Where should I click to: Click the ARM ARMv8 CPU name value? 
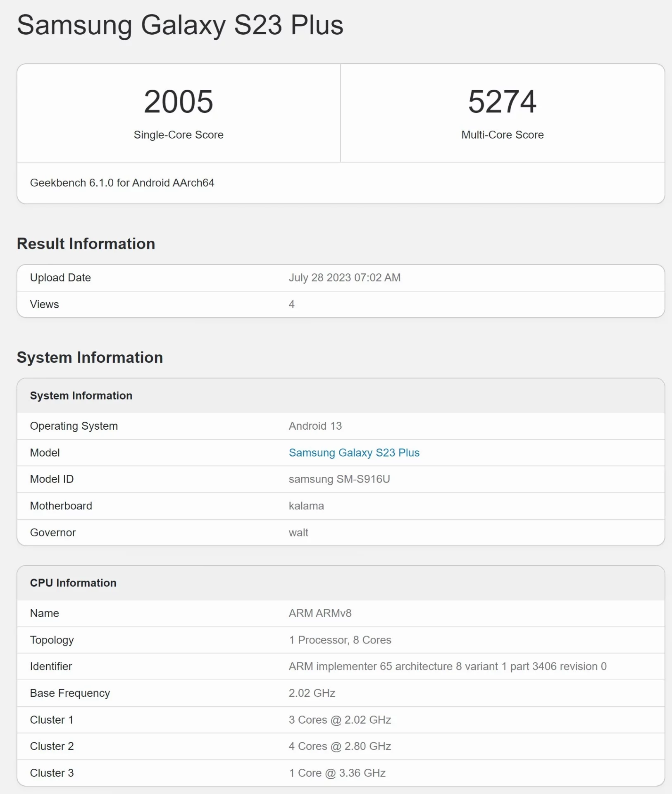pyautogui.click(x=320, y=613)
